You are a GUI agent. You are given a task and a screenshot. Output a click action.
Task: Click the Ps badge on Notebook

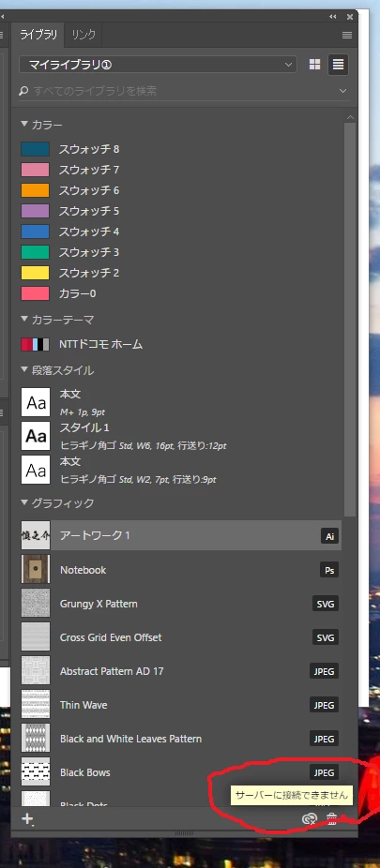click(329, 570)
